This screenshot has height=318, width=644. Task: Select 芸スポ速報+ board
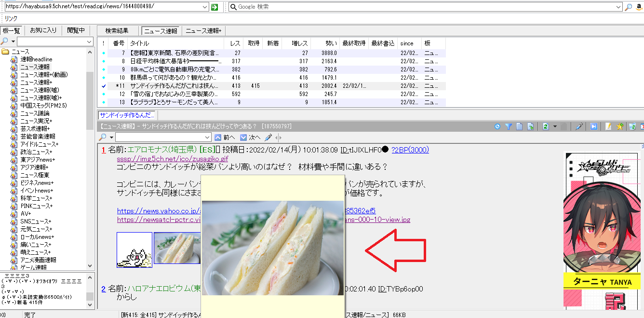coord(35,129)
